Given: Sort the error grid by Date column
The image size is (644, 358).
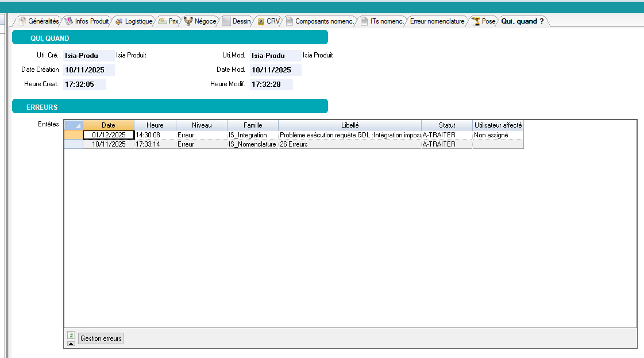Looking at the screenshot, I should 108,125.
